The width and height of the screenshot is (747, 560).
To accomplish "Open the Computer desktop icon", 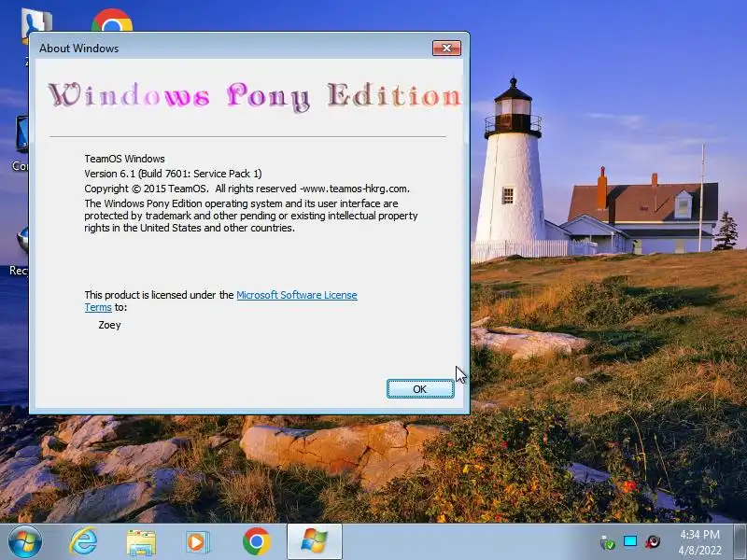I will [x=20, y=144].
